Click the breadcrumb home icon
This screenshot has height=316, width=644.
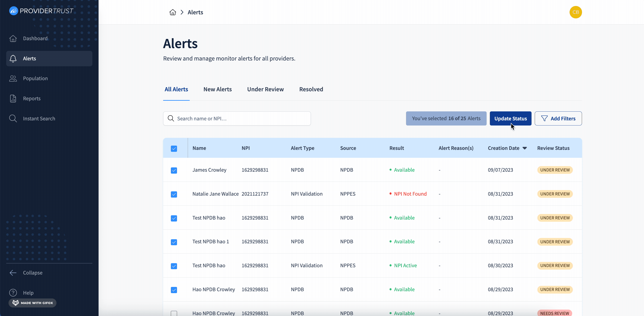coord(173,12)
